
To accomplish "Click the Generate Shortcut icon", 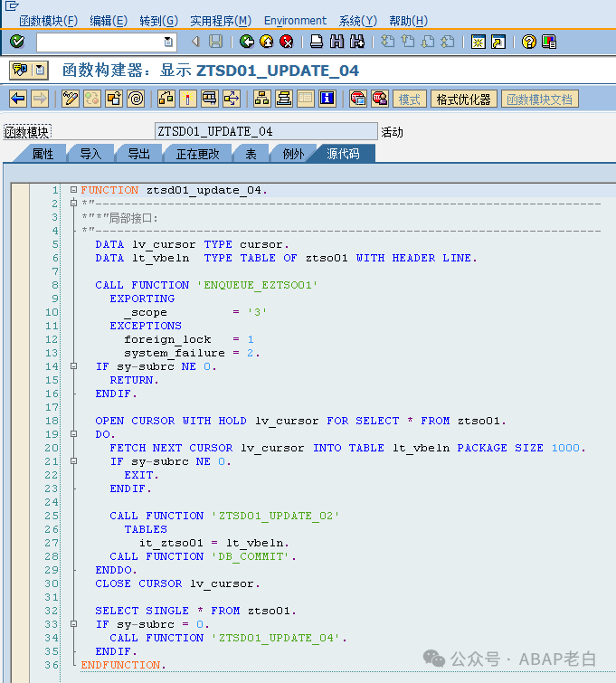I will click(498, 42).
